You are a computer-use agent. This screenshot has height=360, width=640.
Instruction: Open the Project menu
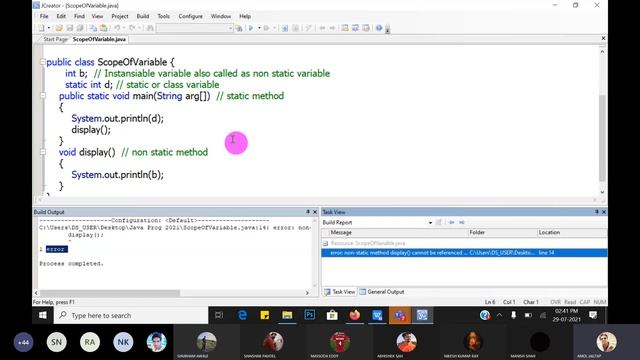pyautogui.click(x=120, y=16)
